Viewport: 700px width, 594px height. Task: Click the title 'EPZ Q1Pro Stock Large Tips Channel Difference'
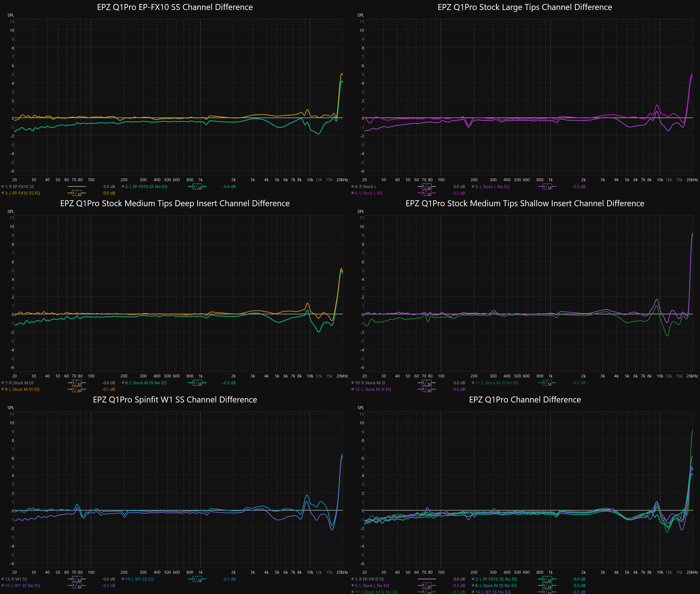525,7
